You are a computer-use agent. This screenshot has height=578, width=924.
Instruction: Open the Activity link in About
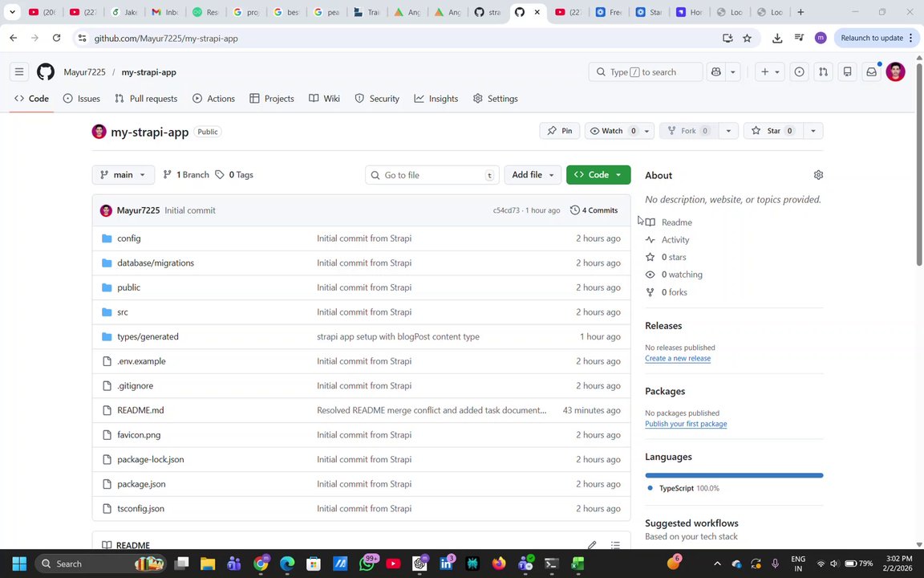[675, 239]
